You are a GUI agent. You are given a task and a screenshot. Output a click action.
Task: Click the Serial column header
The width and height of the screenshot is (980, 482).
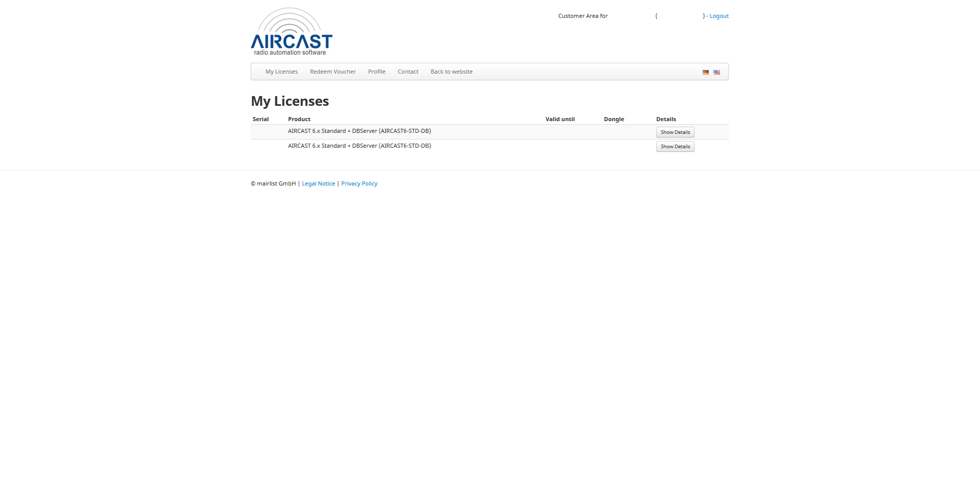click(260, 119)
